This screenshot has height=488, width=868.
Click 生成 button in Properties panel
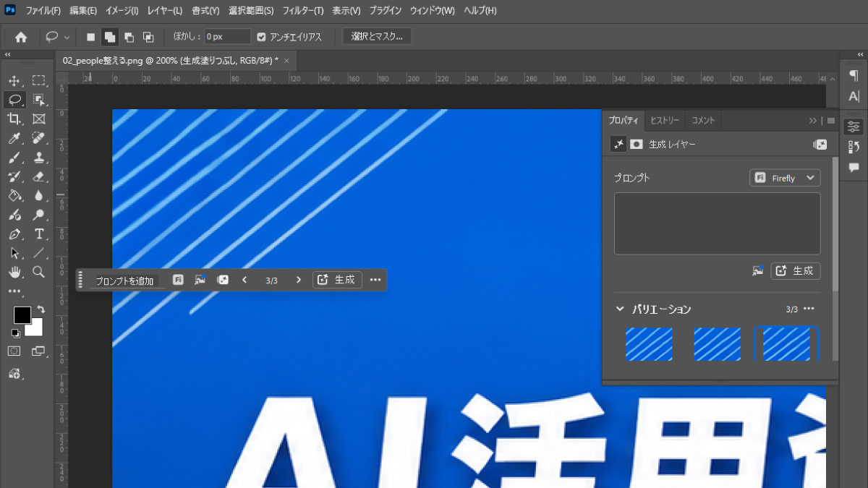[x=796, y=270]
